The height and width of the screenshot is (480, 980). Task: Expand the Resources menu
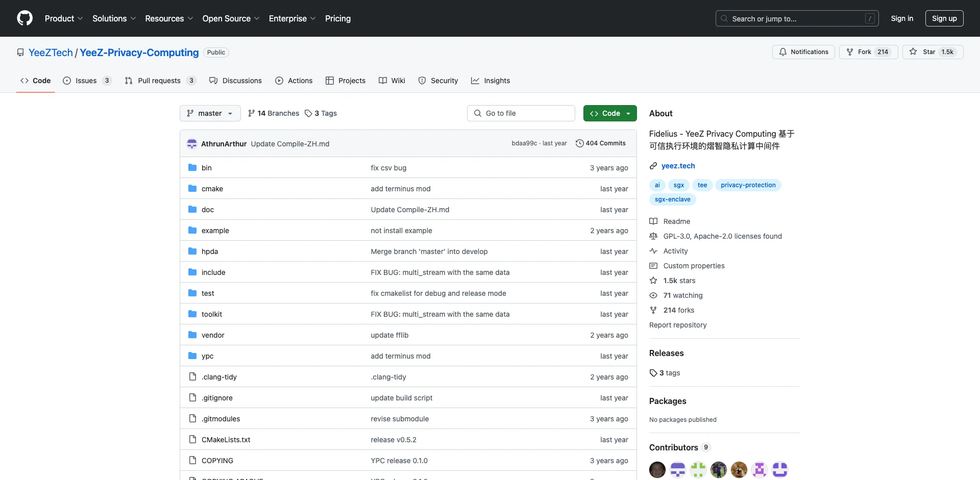pos(169,18)
